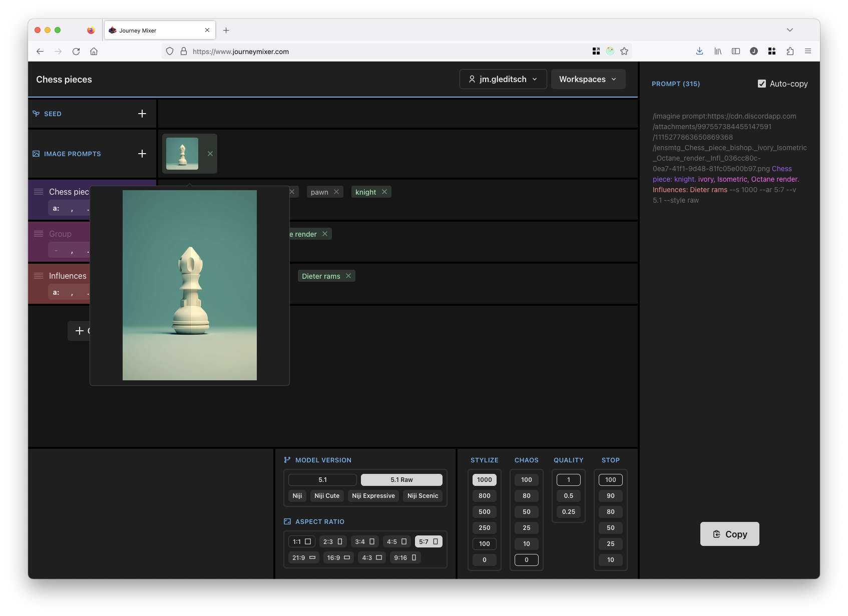Set quality to 0.5
Screen dimensions: 848x616
[568, 495]
